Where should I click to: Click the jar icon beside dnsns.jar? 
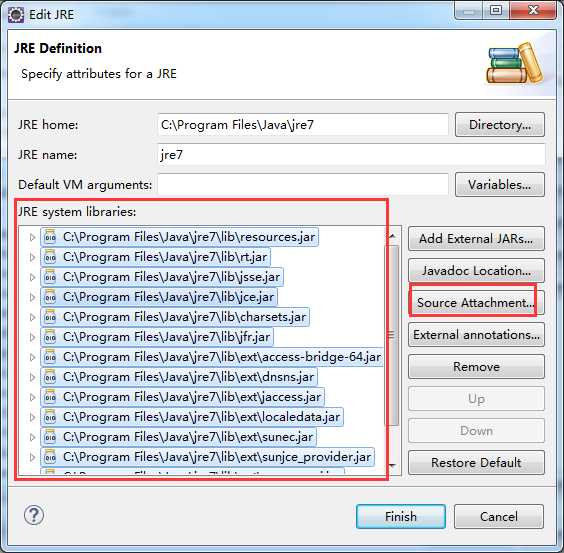[50, 377]
